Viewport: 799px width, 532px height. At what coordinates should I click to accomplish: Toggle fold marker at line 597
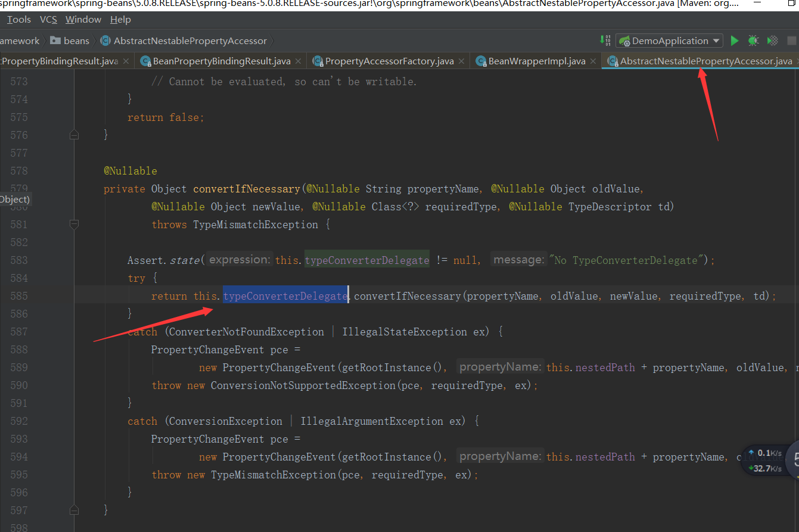(74, 510)
